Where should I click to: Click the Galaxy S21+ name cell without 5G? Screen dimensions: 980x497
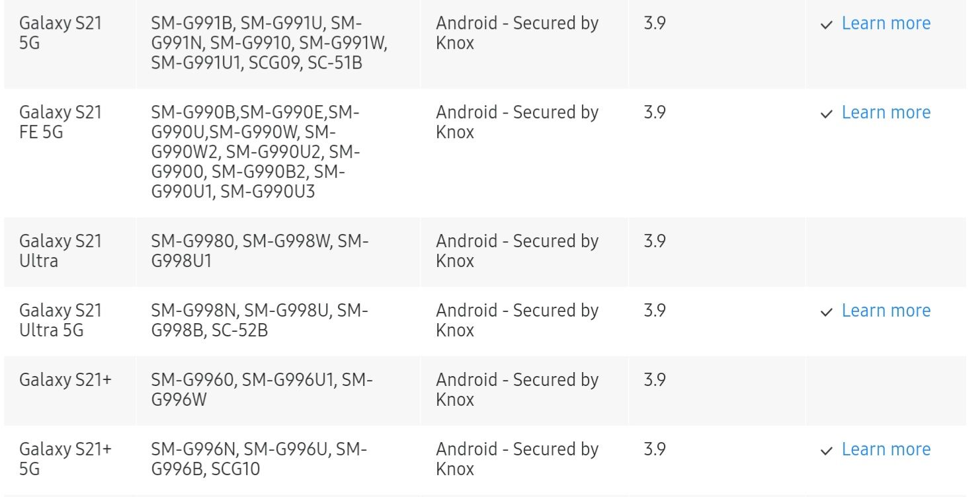pyautogui.click(x=65, y=380)
